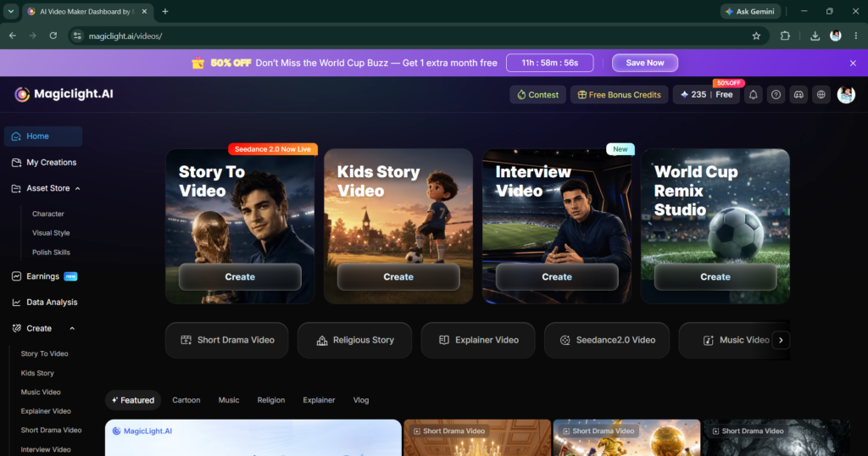Open browser extensions puzzle icon
The width and height of the screenshot is (868, 456).
[785, 36]
